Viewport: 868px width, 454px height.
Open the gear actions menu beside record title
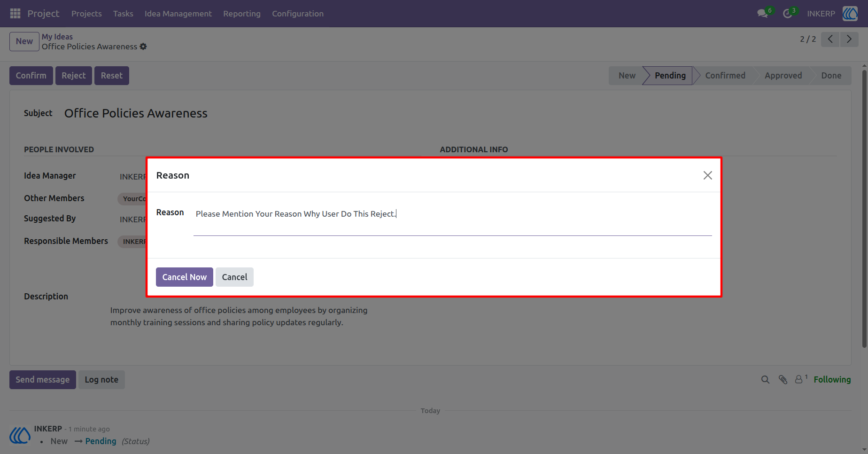pyautogui.click(x=143, y=47)
